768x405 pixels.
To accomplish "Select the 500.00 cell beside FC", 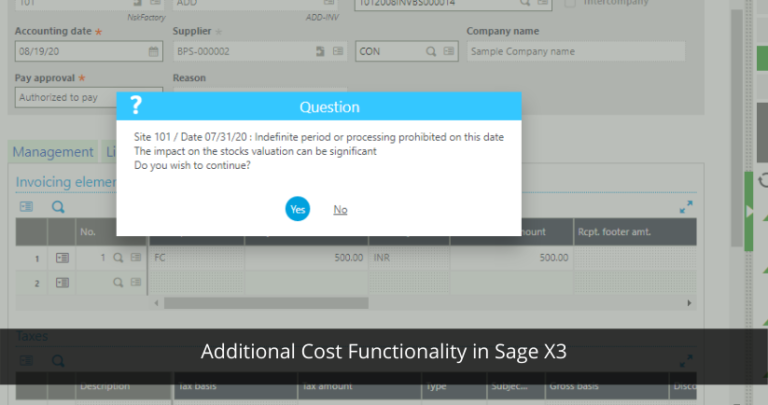I will pyautogui.click(x=307, y=258).
